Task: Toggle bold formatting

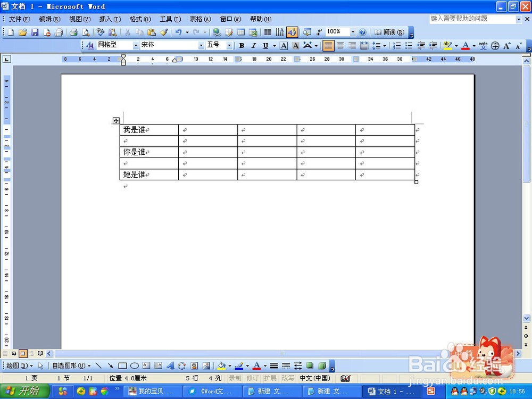Action: tap(242, 45)
